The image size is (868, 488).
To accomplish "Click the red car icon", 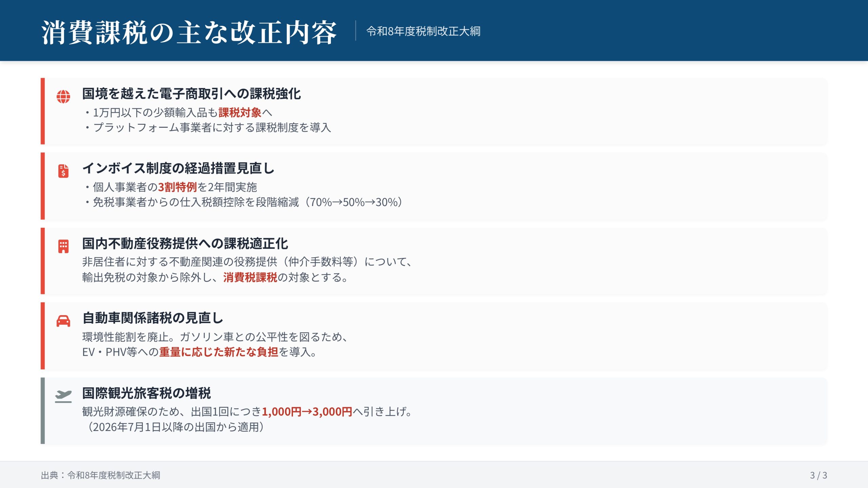I will pos(63,321).
